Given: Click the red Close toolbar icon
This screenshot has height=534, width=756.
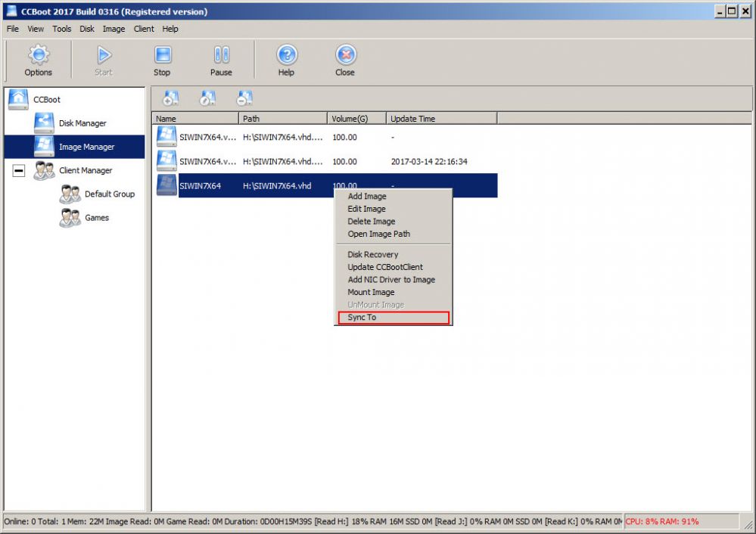Looking at the screenshot, I should point(346,54).
